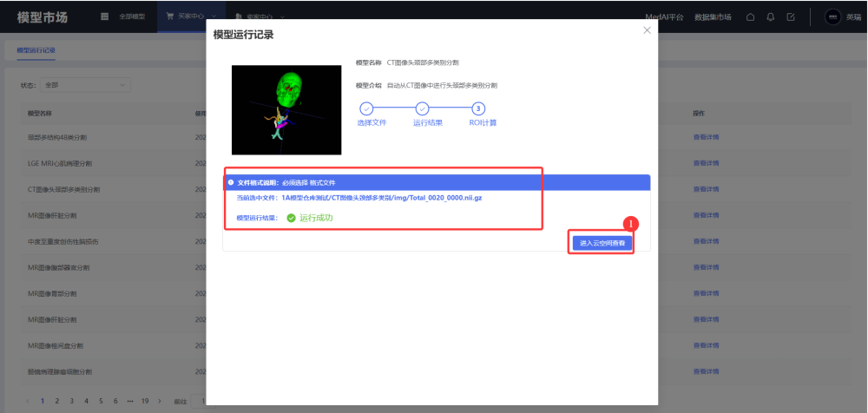Click the 操作 column header
The height and width of the screenshot is (413, 868).
click(x=699, y=113)
